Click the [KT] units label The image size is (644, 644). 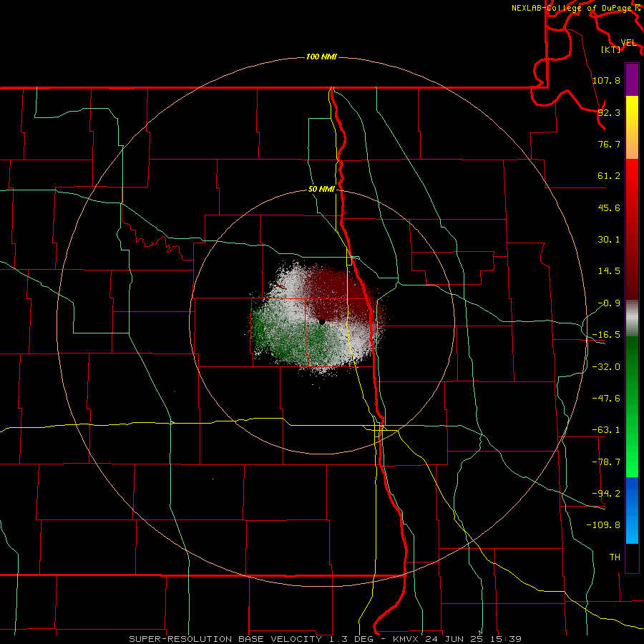[x=611, y=49]
